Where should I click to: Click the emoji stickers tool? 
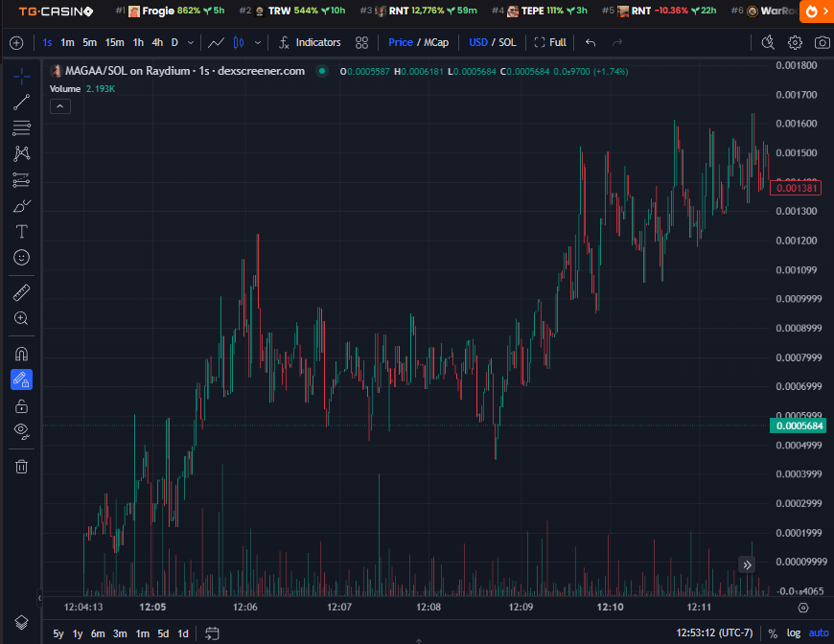(x=21, y=257)
